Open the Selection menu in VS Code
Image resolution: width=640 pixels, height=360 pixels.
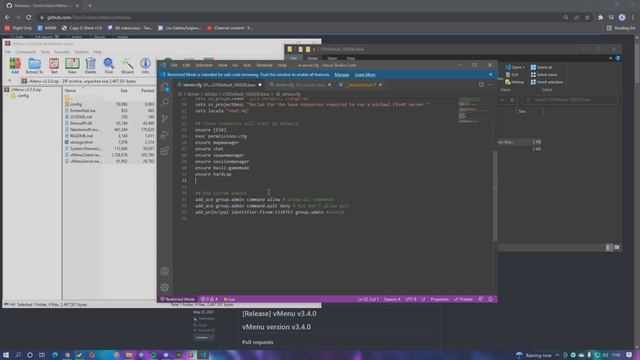pos(204,65)
